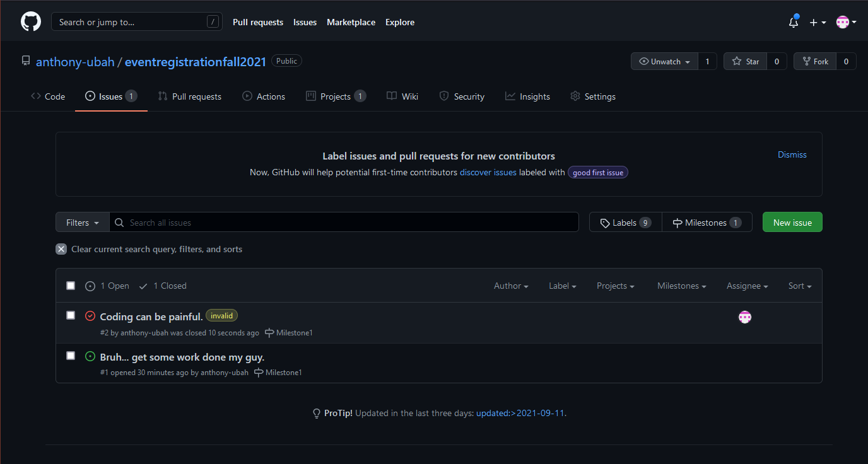
Task: Go to the Settings tab
Action: pyautogui.click(x=592, y=96)
